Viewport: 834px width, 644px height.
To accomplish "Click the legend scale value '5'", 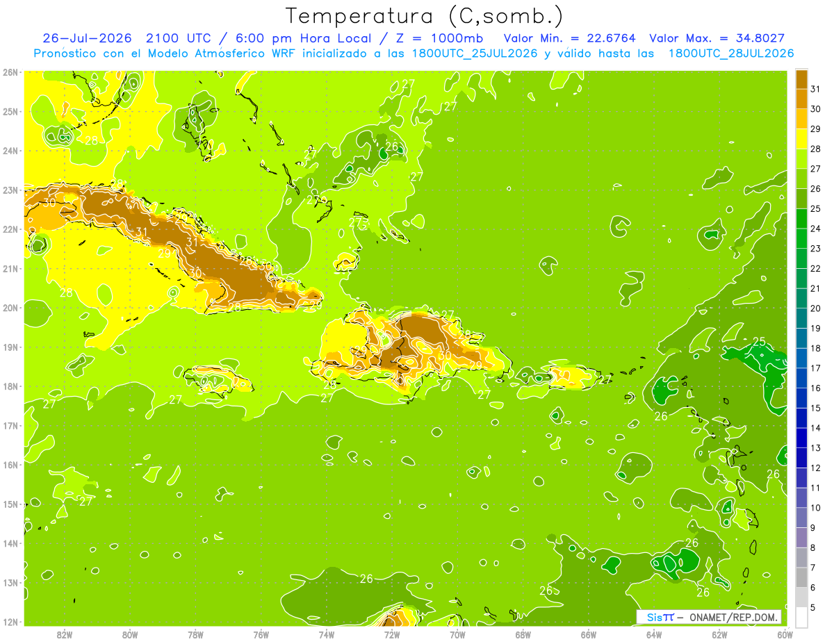I will pyautogui.click(x=813, y=608).
